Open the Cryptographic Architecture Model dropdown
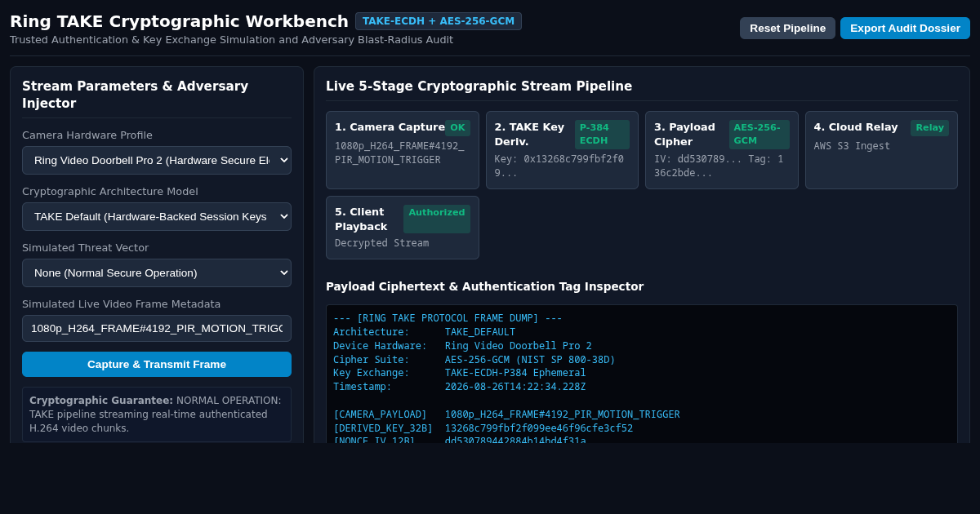Viewport: 980px width, 514px height. tap(157, 216)
